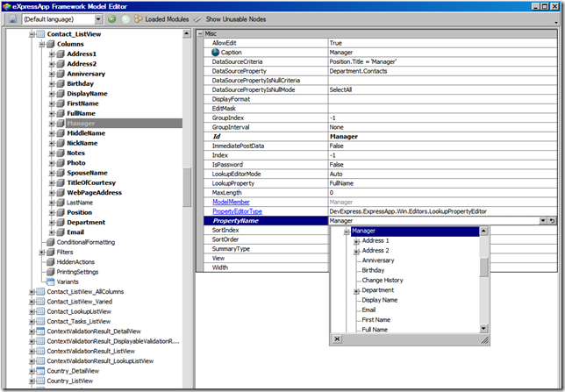
Task: Select Manager in the property dropdown list
Action: pyautogui.click(x=415, y=231)
